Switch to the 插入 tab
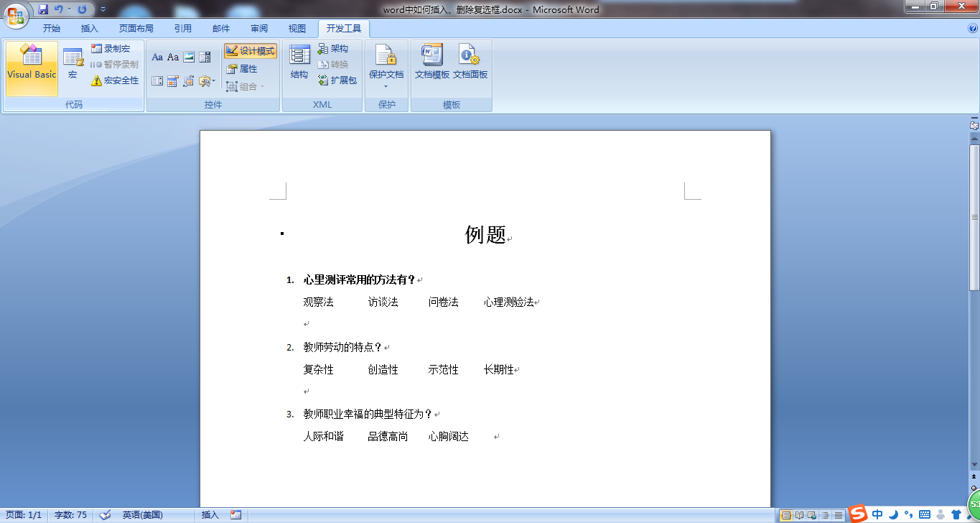The height and width of the screenshot is (523, 980). point(90,29)
